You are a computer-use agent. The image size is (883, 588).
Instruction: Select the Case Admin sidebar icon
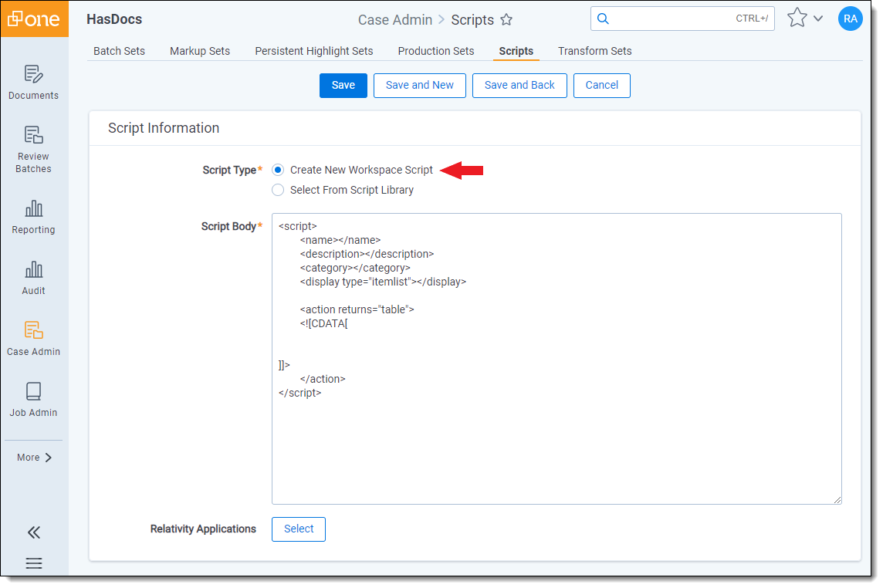[x=33, y=330]
